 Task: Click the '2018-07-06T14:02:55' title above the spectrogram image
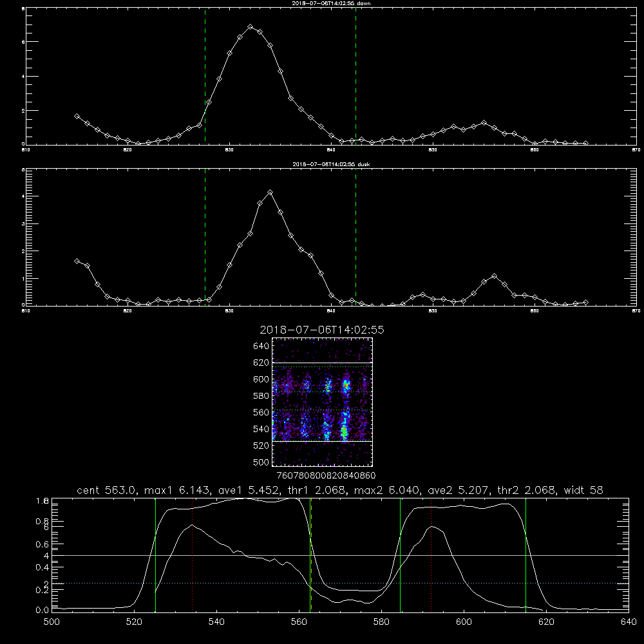point(321,330)
